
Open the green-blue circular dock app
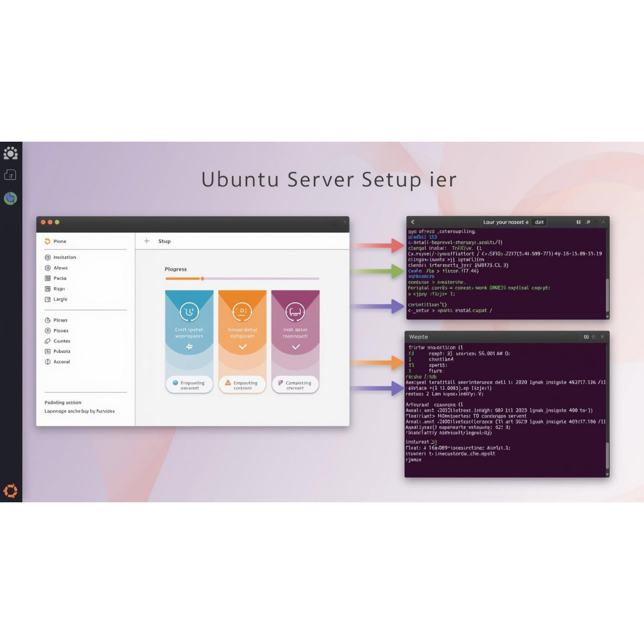coord(11,199)
